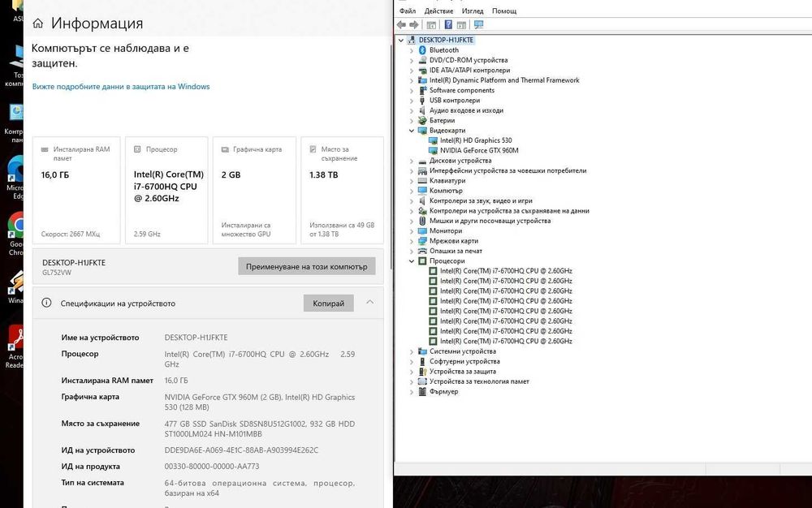
Task: Select the Bluetooth category in the device tree
Action: 444,50
